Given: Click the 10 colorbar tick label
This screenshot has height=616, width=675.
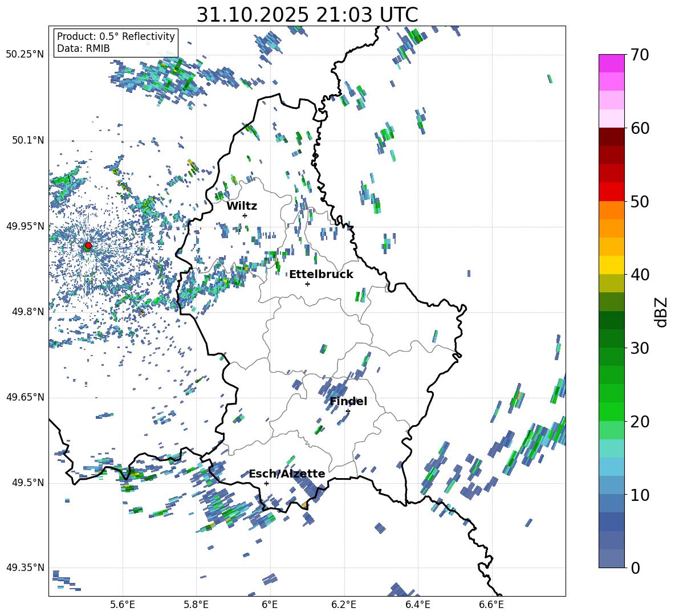Looking at the screenshot, I should tap(640, 495).
